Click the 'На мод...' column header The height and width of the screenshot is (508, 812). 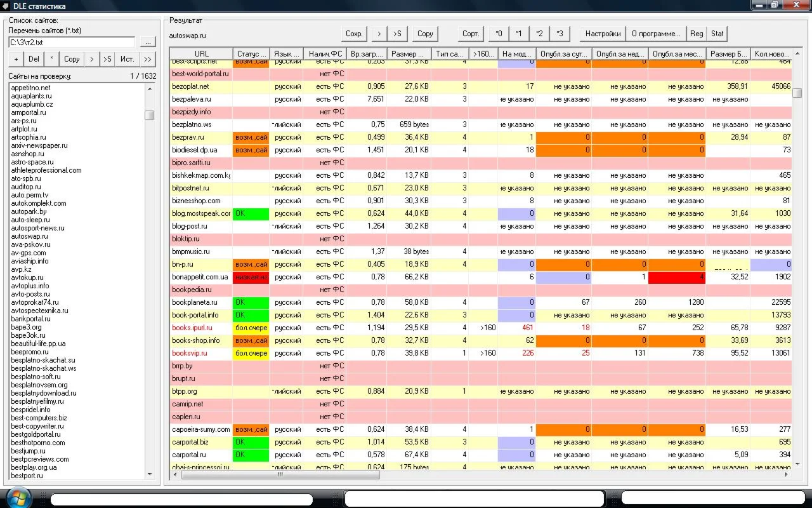pos(517,54)
